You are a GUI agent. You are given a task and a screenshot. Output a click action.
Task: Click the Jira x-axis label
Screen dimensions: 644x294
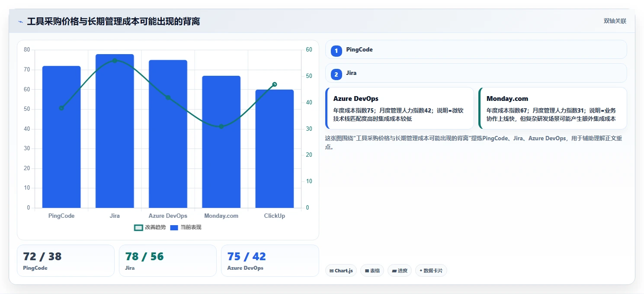pyautogui.click(x=115, y=216)
